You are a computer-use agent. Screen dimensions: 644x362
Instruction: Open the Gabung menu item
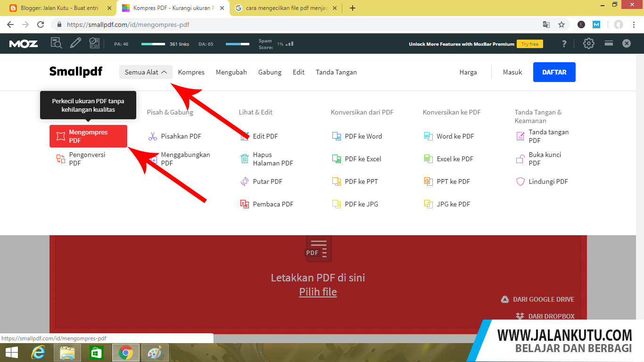pos(270,72)
